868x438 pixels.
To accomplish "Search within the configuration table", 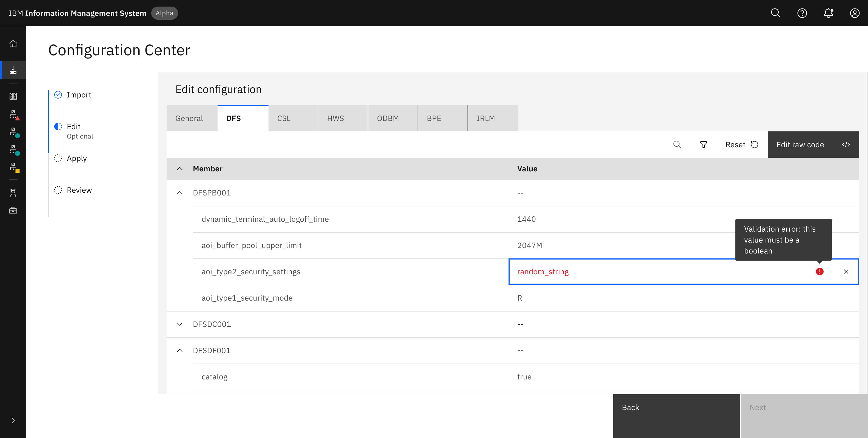I will [x=677, y=145].
